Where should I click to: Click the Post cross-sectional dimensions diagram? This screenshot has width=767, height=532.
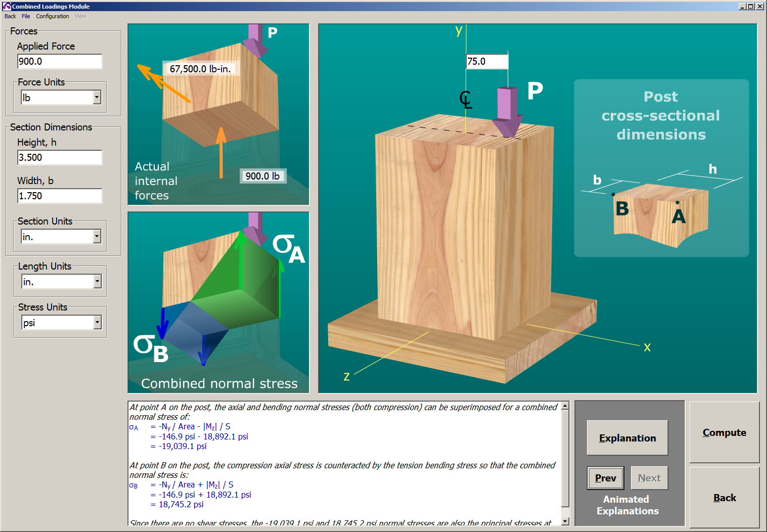pyautogui.click(x=661, y=168)
